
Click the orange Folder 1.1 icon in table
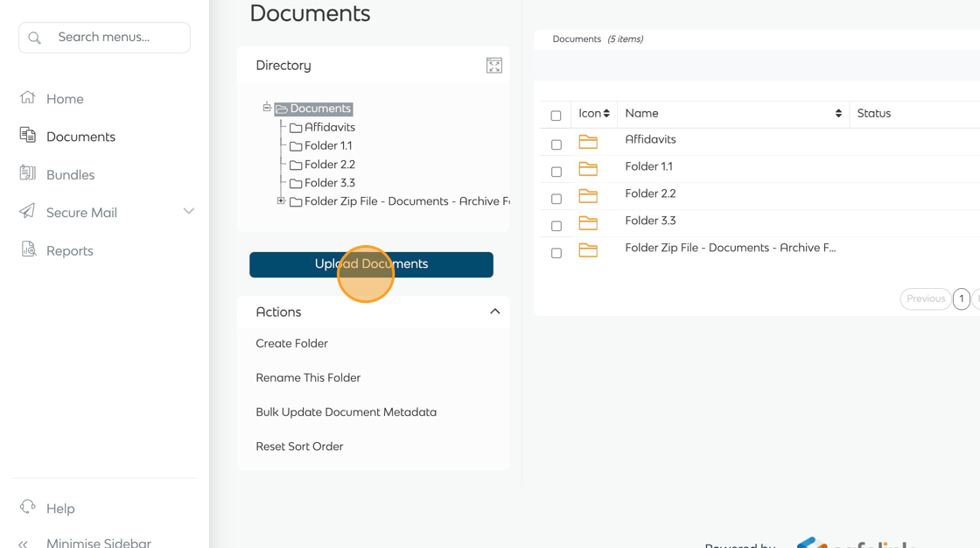click(x=588, y=169)
